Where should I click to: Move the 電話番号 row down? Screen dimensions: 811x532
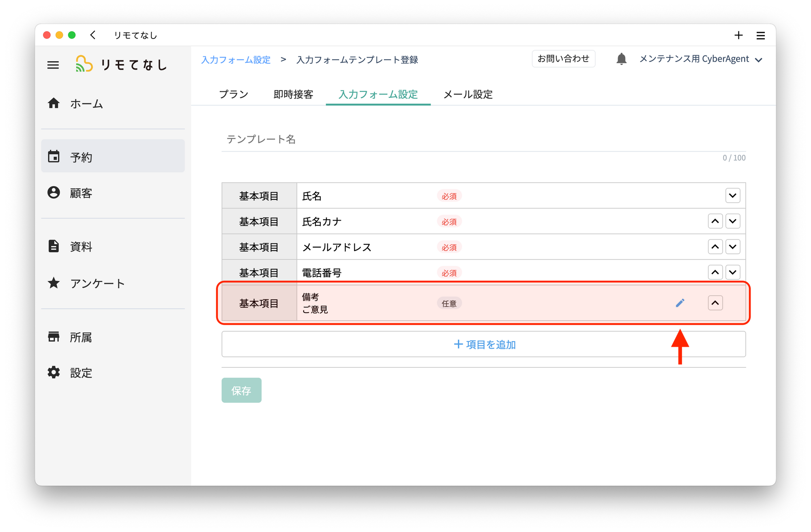[732, 272]
